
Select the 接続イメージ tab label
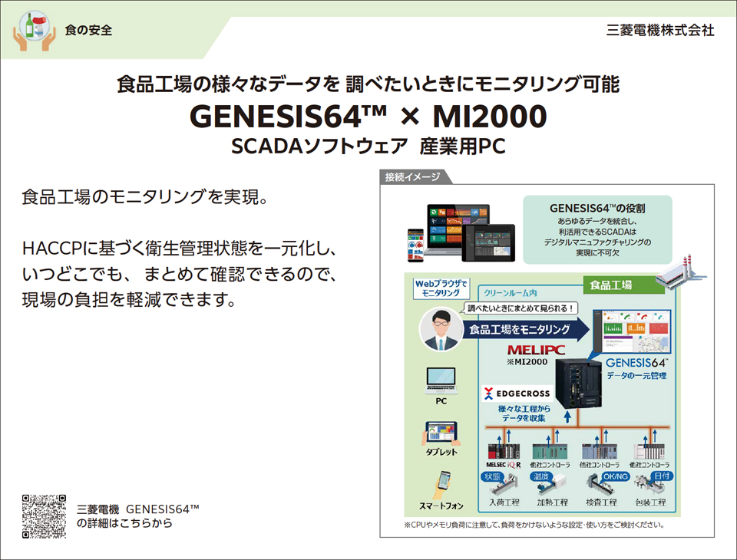click(413, 176)
